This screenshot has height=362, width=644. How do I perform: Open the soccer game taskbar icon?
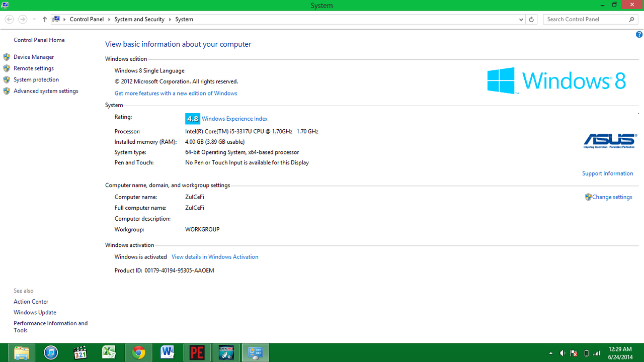tap(226, 352)
